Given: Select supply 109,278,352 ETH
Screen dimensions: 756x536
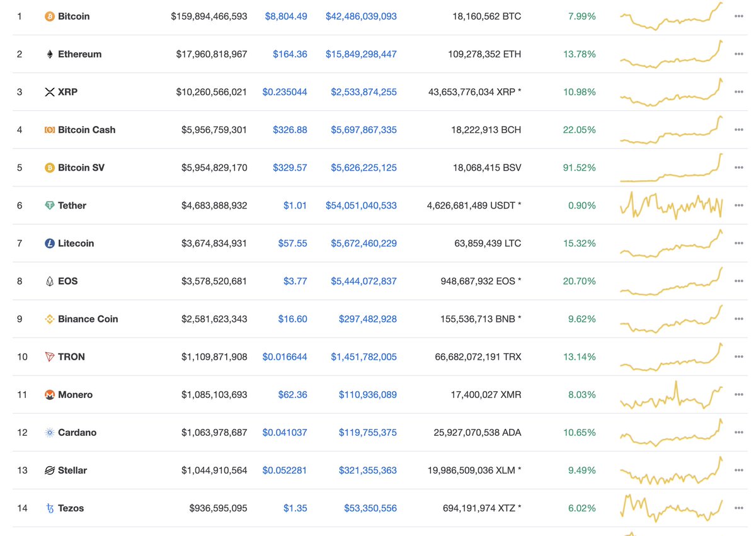Looking at the screenshot, I should pos(484,54).
